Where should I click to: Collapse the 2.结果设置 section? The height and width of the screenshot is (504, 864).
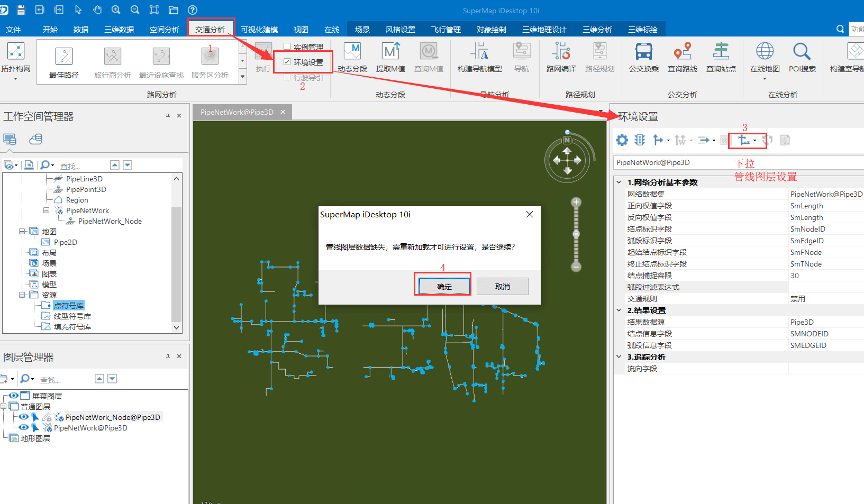(x=619, y=310)
